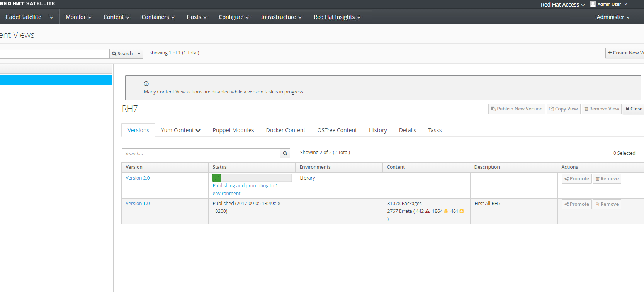Click the bugfix errata bug icon
The image size is (644, 292).
point(446,211)
